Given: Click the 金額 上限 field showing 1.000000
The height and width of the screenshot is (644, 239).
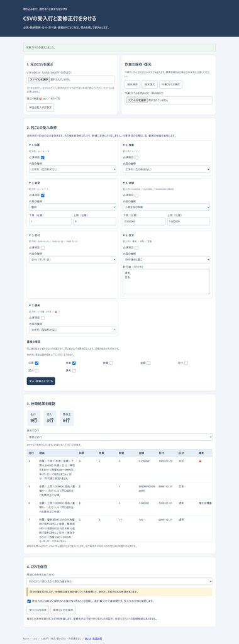Looking at the screenshot, I should point(189,221).
